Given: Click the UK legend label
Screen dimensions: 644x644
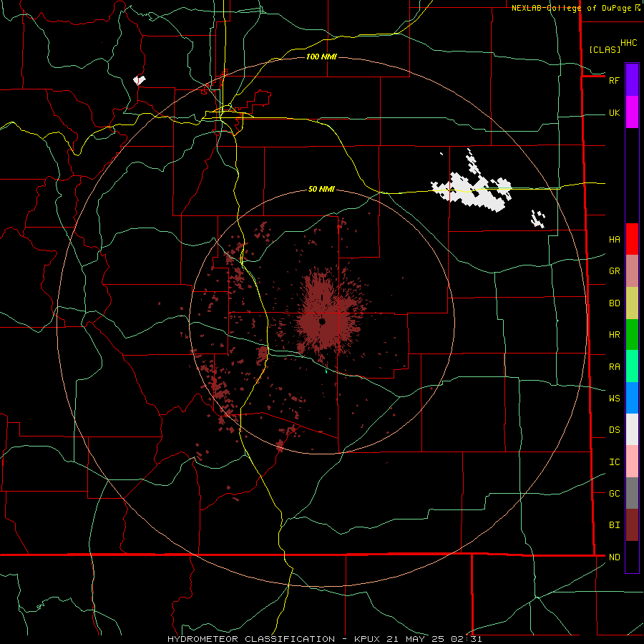Looking at the screenshot, I should [x=615, y=113].
